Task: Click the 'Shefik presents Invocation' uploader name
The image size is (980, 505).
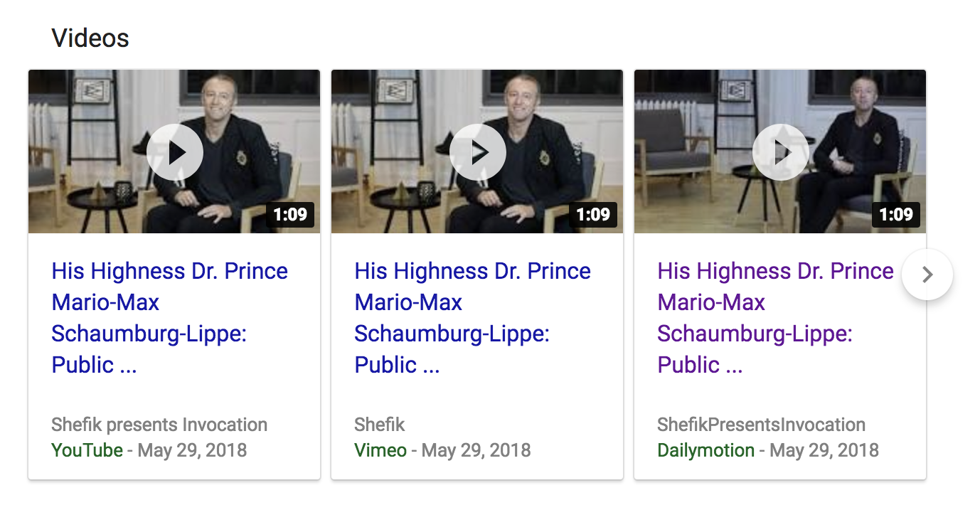Action: pos(159,425)
